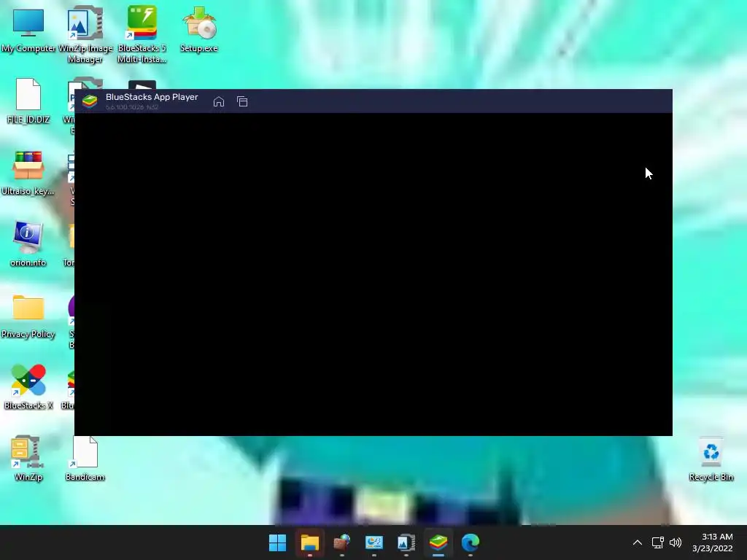Image resolution: width=747 pixels, height=560 pixels.
Task: Launch the BlueStacks X shortcut
Action: pos(28,387)
